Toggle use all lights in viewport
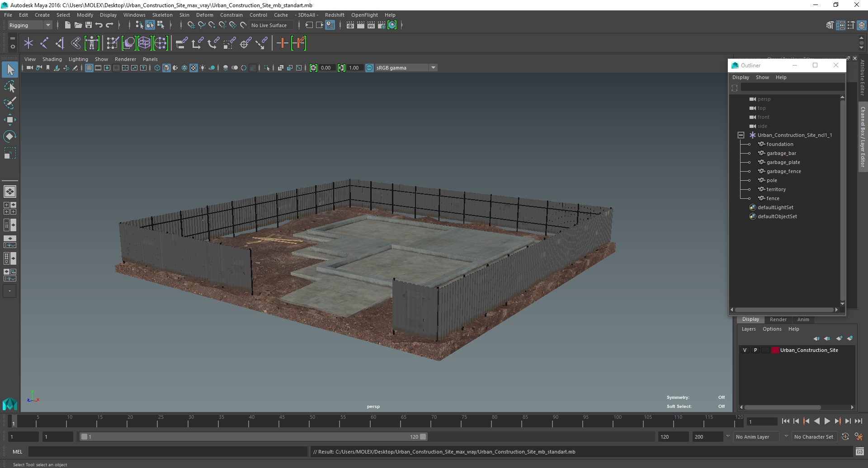 203,68
